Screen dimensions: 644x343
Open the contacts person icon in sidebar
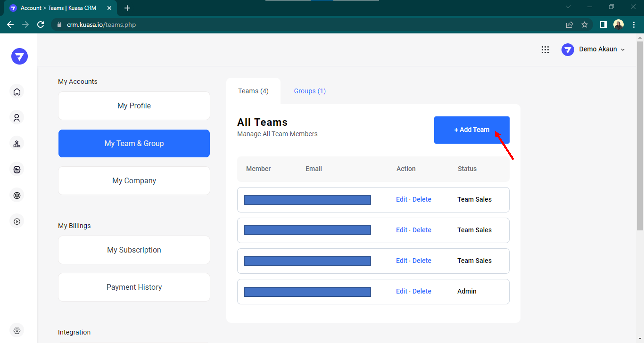(x=17, y=118)
